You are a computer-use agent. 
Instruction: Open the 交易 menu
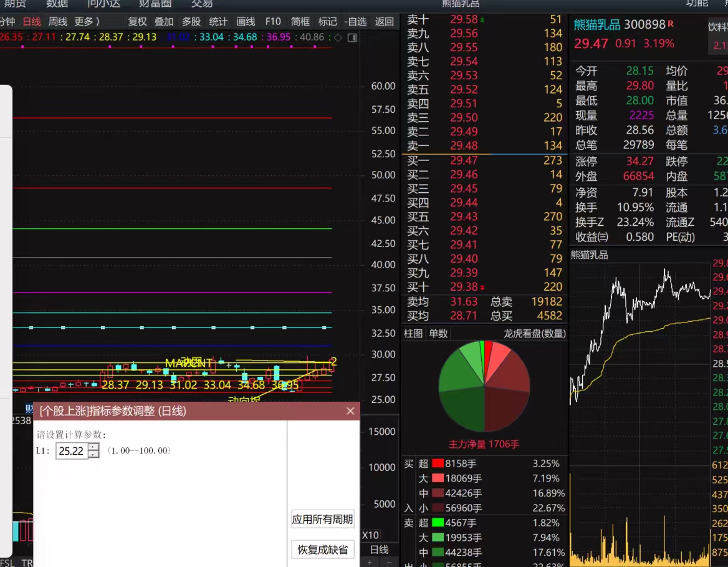coord(202,4)
